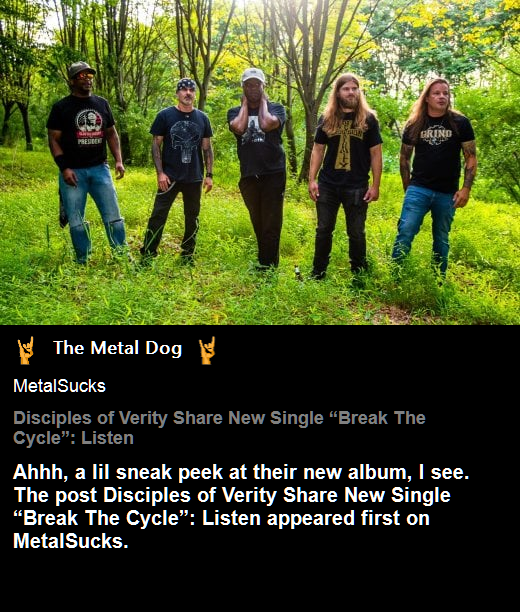Viewport: 520px width, 612px height.
Task: Click the center man holding his neck
Action: tap(260, 168)
